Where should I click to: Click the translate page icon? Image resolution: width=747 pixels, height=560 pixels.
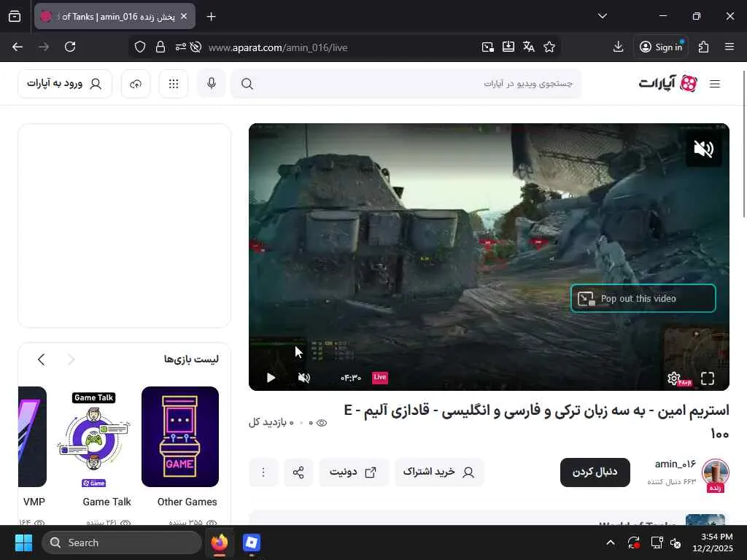pyautogui.click(x=529, y=47)
